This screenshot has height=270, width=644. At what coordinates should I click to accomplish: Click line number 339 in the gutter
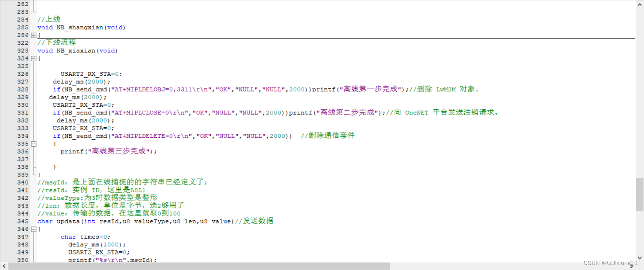click(x=23, y=175)
